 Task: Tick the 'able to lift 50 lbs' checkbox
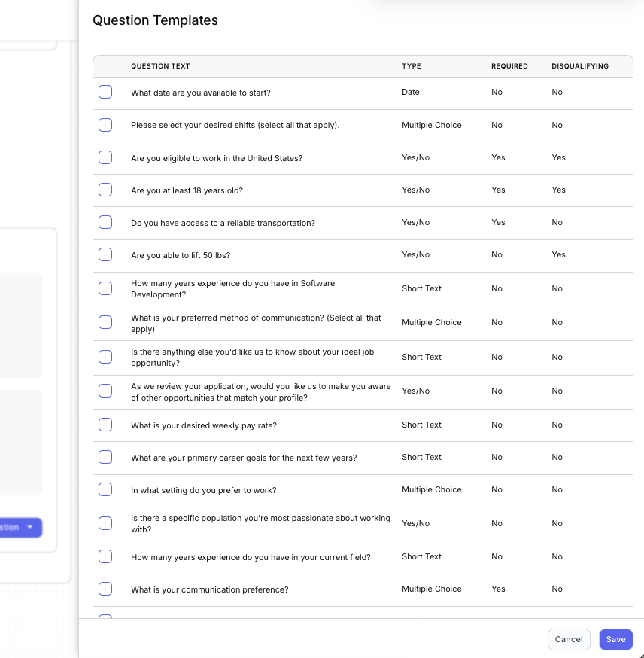[105, 255]
